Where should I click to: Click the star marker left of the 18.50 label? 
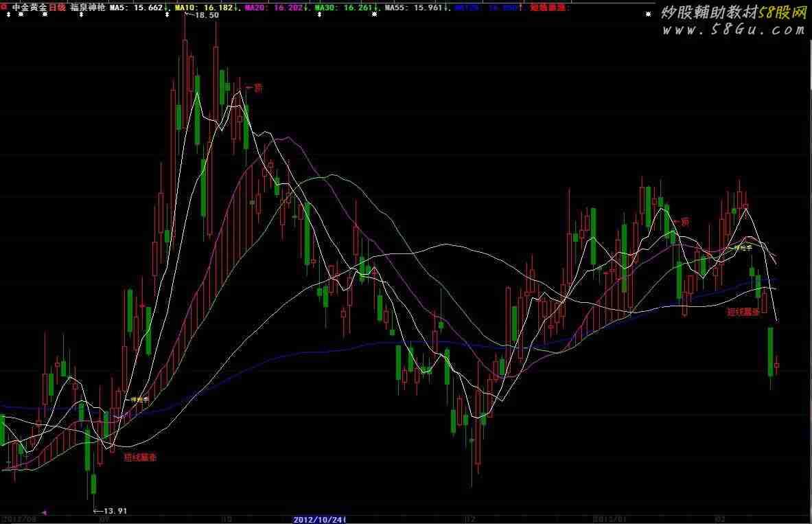pos(167,14)
